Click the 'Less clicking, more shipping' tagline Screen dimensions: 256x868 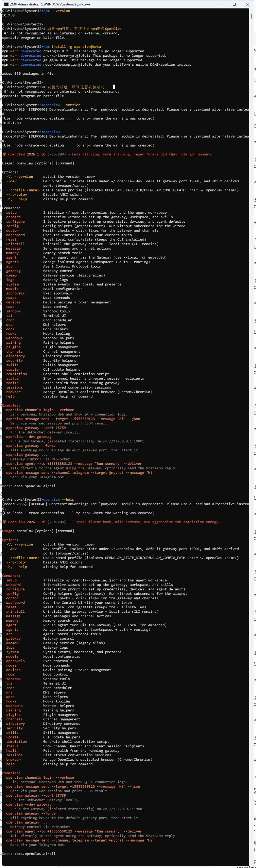[x=143, y=154]
